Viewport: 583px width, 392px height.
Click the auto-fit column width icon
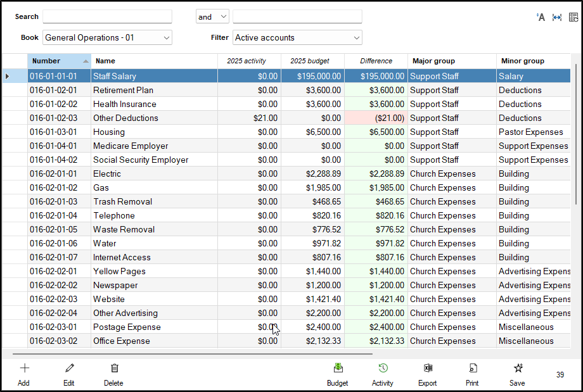tap(557, 17)
